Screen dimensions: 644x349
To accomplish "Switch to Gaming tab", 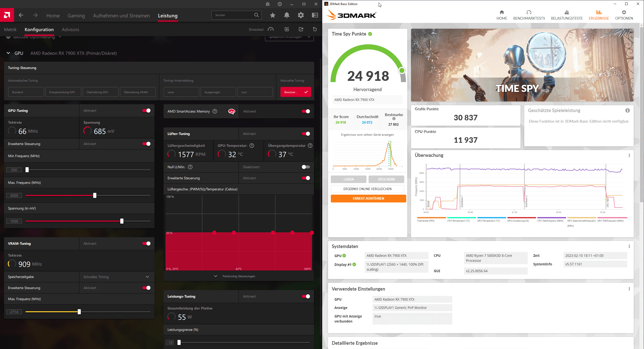I will [x=76, y=16].
